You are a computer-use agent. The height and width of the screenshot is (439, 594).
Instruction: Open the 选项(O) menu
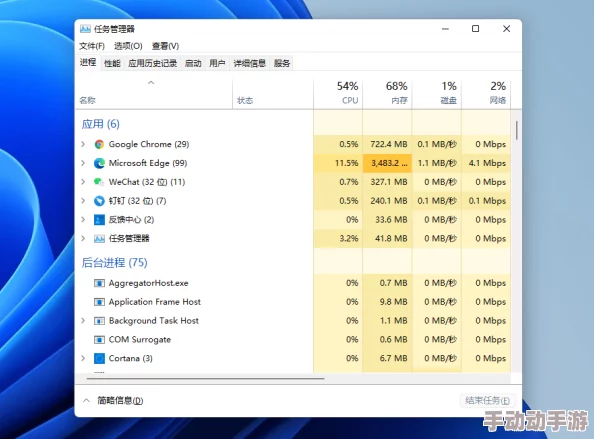[128, 46]
